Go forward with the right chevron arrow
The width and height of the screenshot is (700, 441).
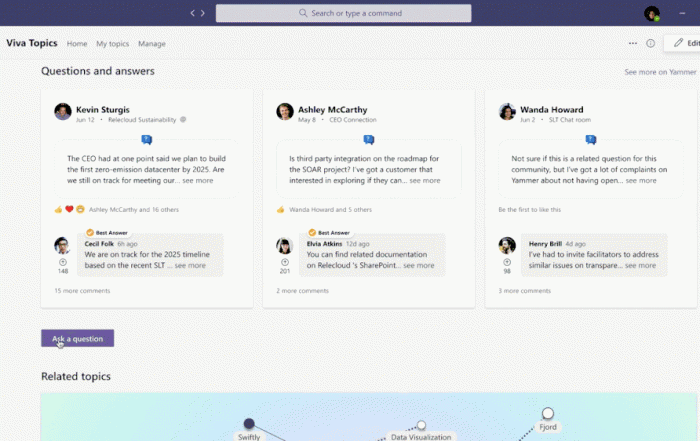203,13
